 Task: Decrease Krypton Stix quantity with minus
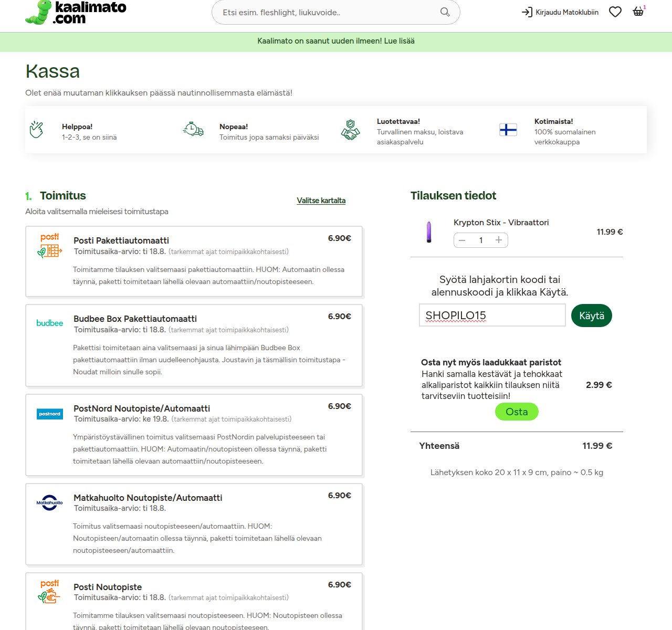coord(462,240)
